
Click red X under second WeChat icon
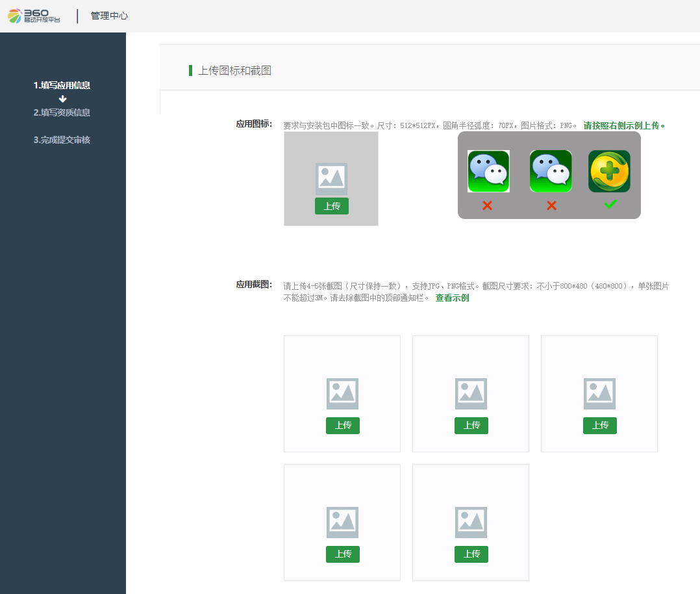(552, 205)
